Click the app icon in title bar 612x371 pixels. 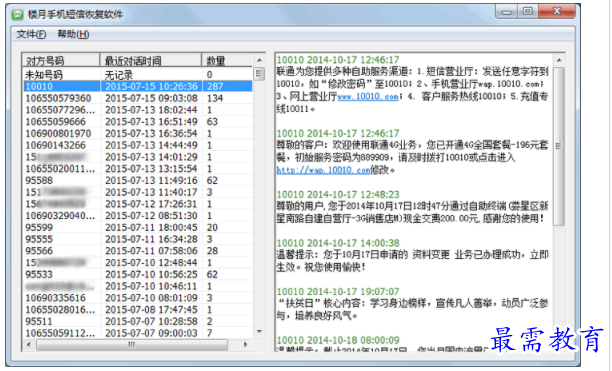point(18,15)
